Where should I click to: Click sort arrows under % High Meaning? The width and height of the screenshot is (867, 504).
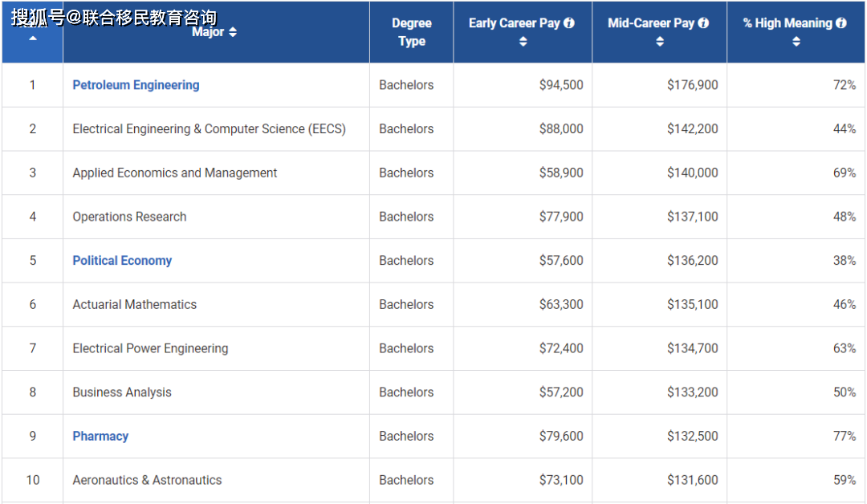[x=796, y=42]
